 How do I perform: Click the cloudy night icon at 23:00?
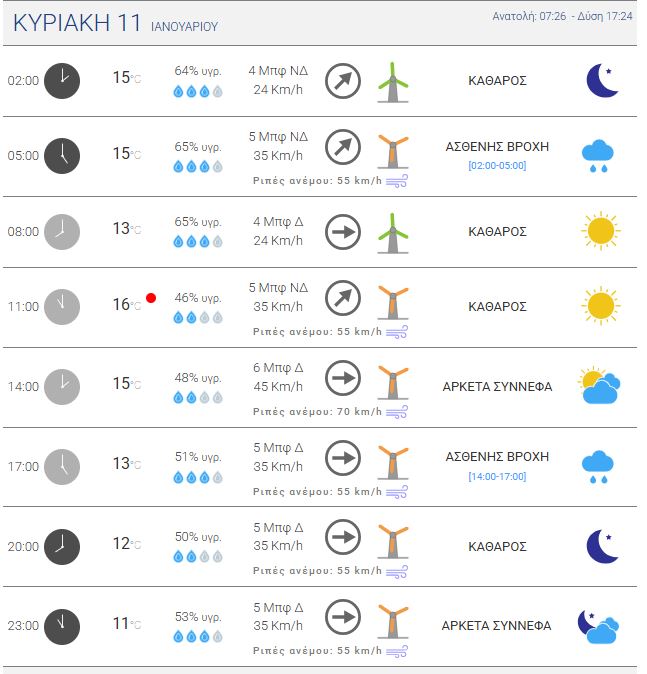click(x=599, y=626)
